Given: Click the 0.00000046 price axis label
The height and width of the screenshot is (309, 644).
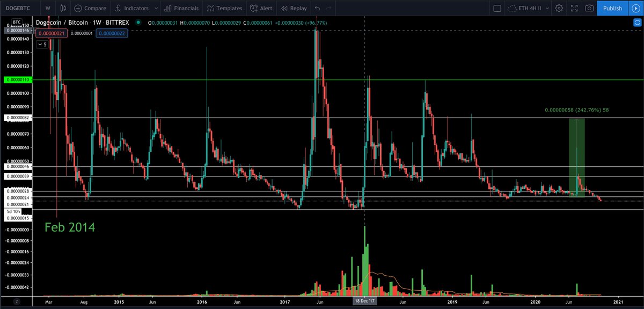Looking at the screenshot, I should (x=18, y=168).
